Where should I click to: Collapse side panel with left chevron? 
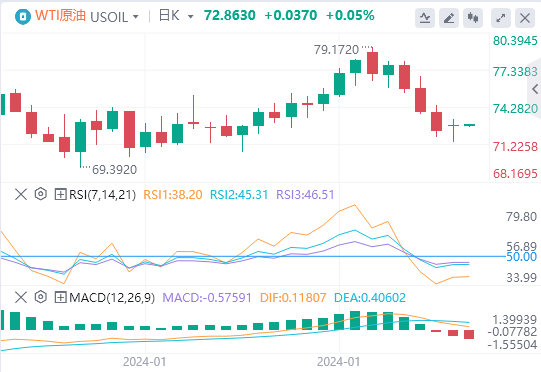(x=535, y=89)
